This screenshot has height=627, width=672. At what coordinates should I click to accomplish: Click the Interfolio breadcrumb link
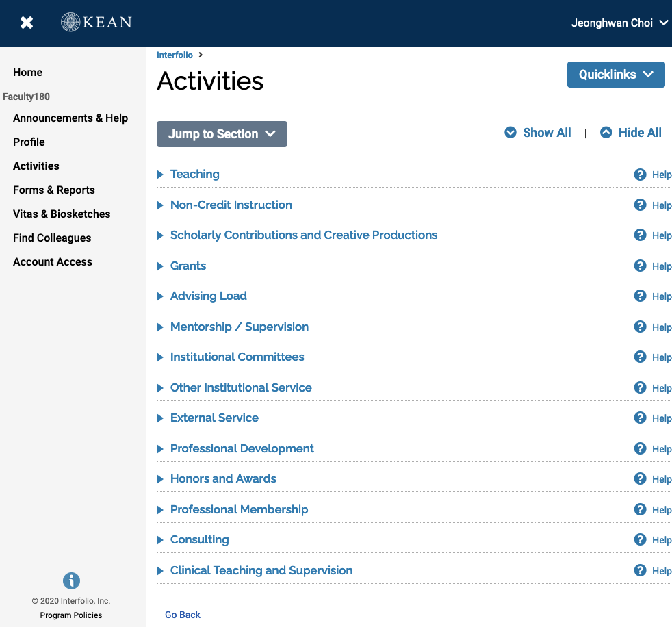click(x=175, y=55)
